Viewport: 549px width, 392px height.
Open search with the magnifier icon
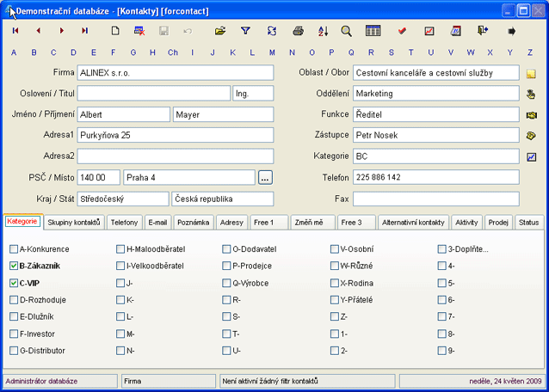point(346,31)
